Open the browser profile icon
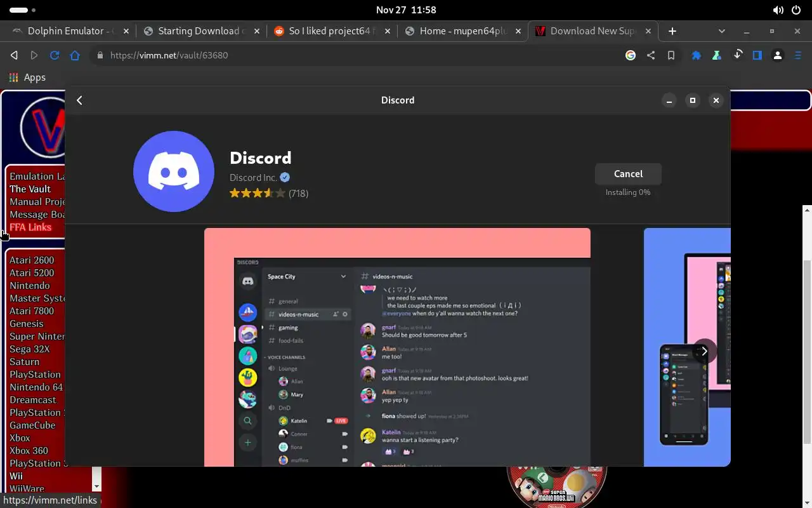 click(778, 55)
